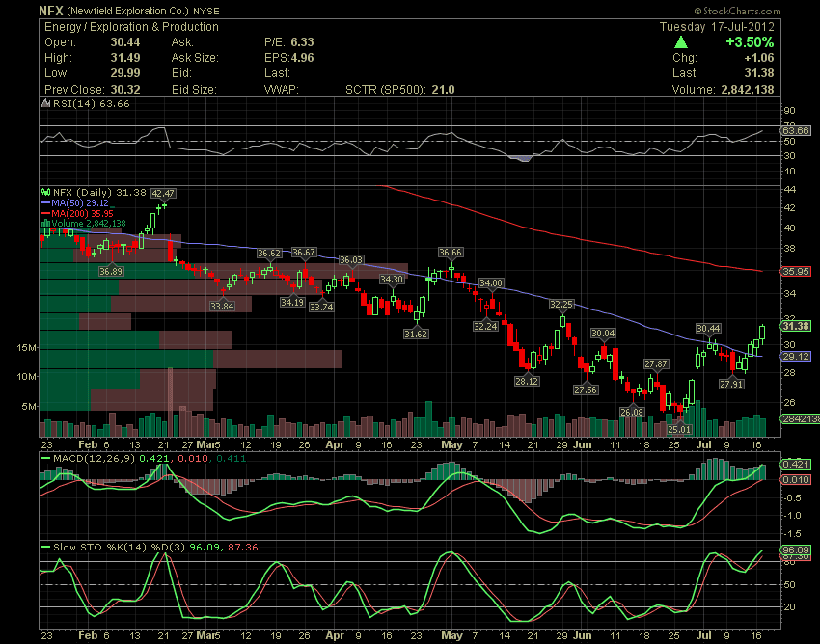The image size is (820, 644).
Task: Click the 36.62 price label
Action: [x=269, y=253]
